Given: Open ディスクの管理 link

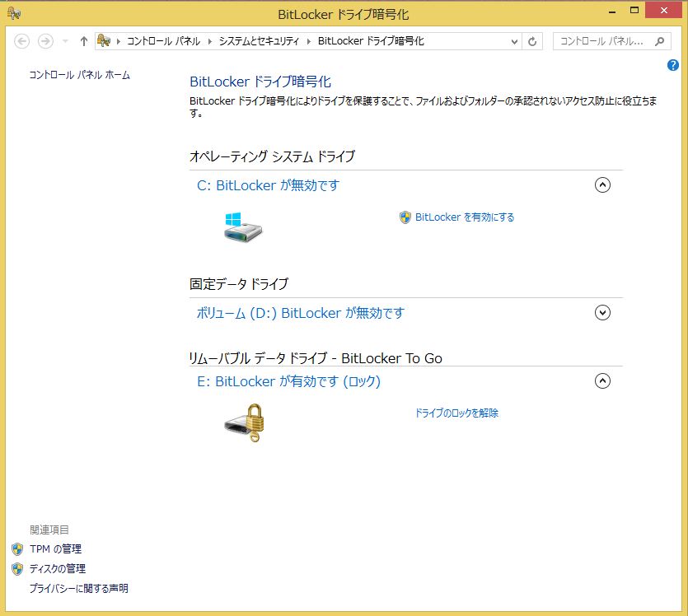Looking at the screenshot, I should pyautogui.click(x=58, y=569).
